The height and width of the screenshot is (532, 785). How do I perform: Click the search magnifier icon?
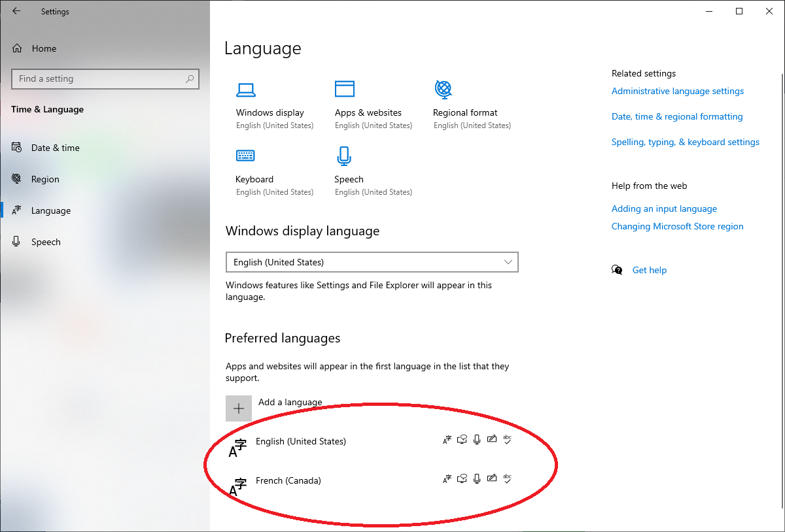coord(190,79)
